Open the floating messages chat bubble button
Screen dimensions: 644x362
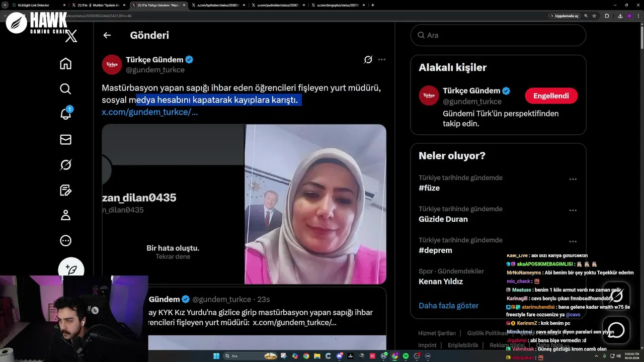(x=616, y=330)
